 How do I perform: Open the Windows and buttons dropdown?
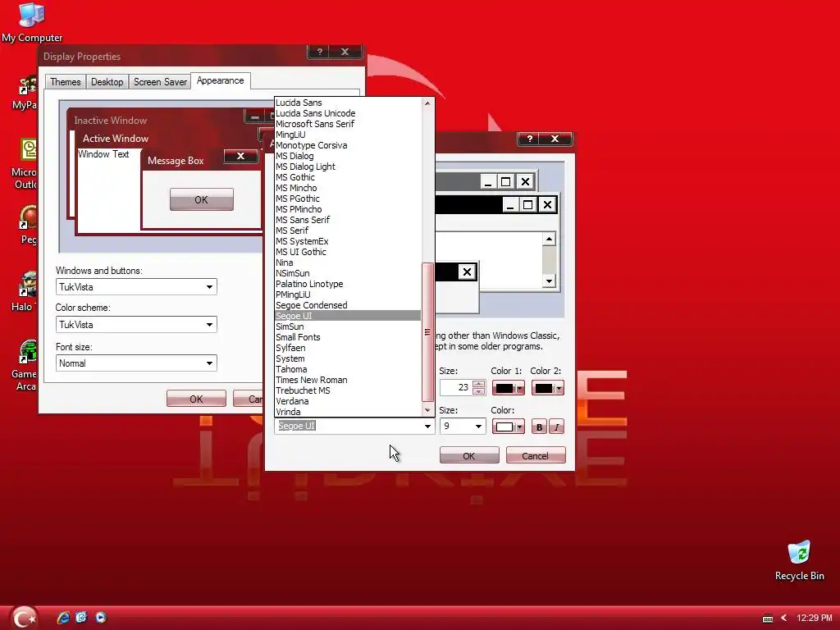(x=136, y=287)
